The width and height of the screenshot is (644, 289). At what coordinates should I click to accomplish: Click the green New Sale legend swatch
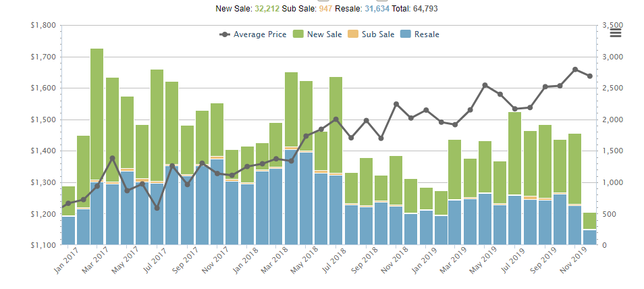point(298,34)
